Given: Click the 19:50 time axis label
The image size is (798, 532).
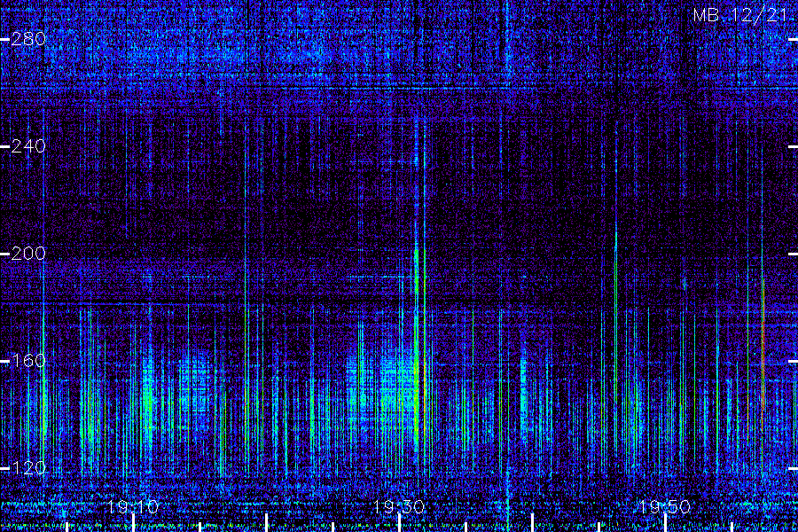Looking at the screenshot, I should pos(665,506).
